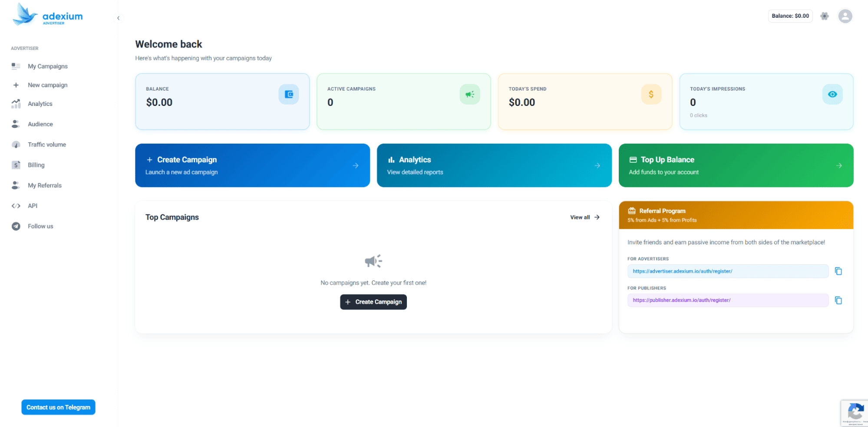This screenshot has height=427, width=868.
Task: Copy the advertiser referral link
Action: coord(838,271)
